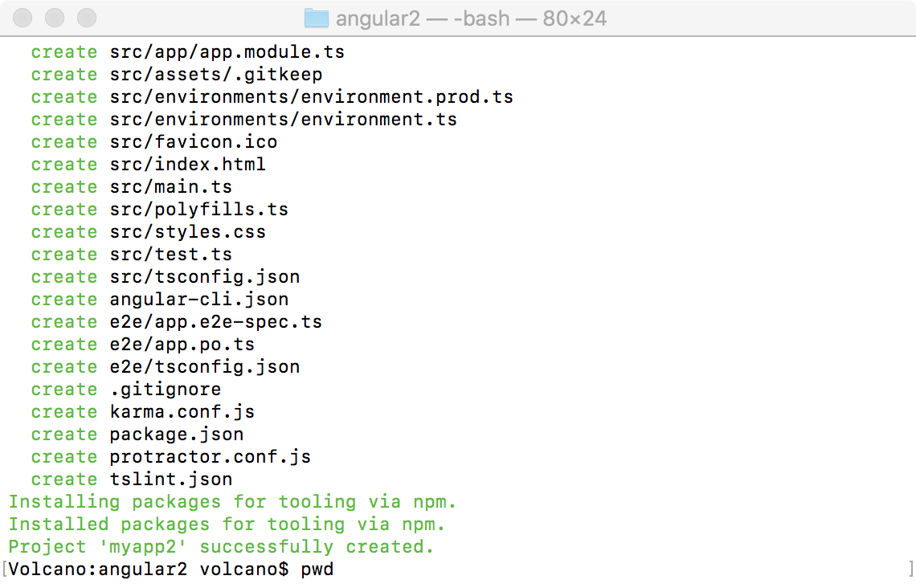Click the package.json output line
916x588 pixels.
tap(176, 435)
